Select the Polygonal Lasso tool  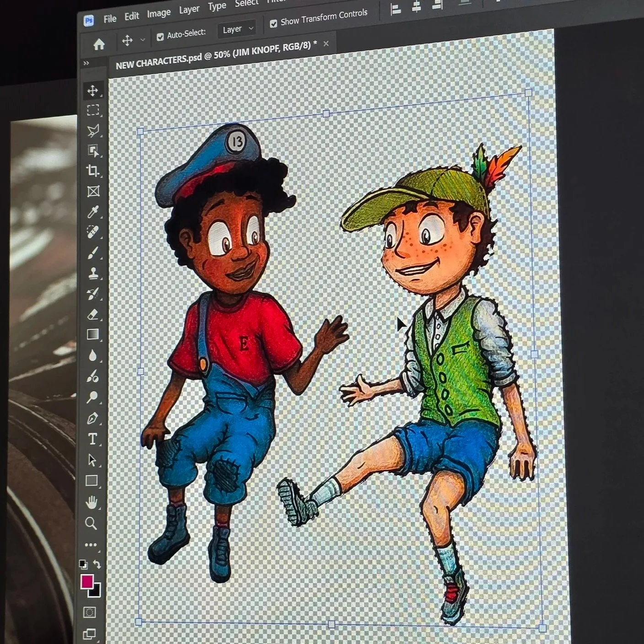pos(93,130)
